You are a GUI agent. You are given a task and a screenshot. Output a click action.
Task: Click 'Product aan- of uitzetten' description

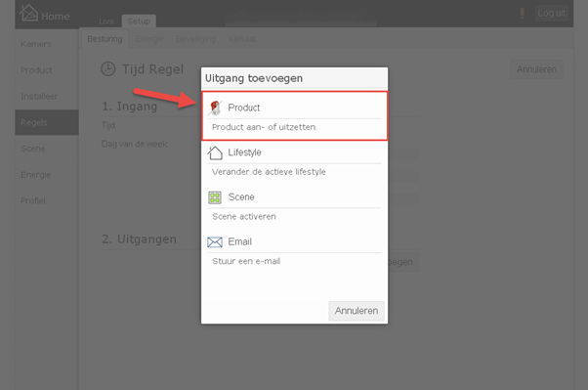(x=264, y=127)
